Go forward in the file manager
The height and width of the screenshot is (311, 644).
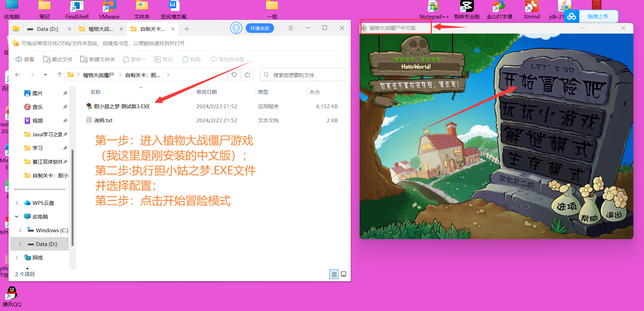(x=31, y=75)
